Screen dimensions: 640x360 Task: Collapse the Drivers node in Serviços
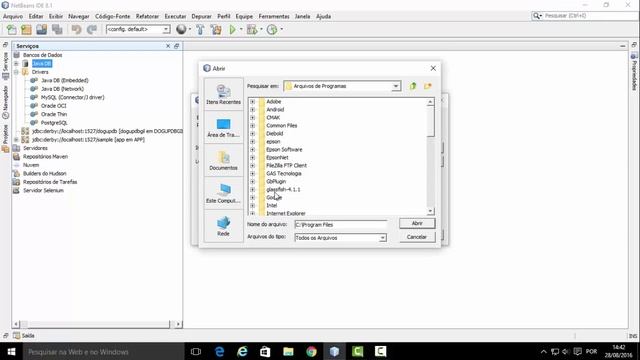click(16, 72)
